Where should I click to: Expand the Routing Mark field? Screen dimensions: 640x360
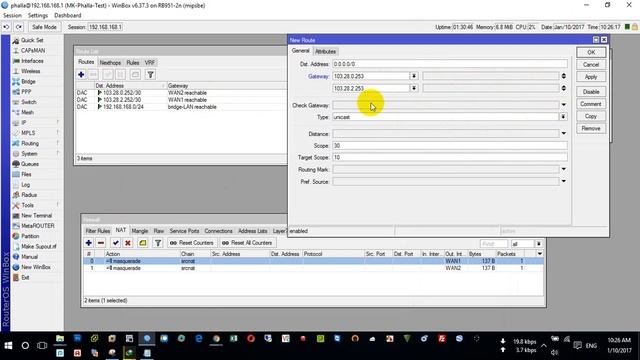(x=564, y=169)
